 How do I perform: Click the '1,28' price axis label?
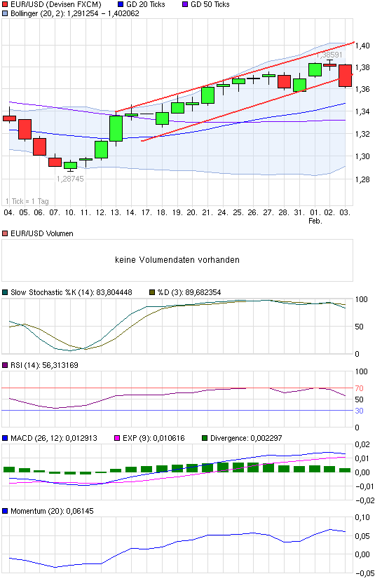pos(362,179)
